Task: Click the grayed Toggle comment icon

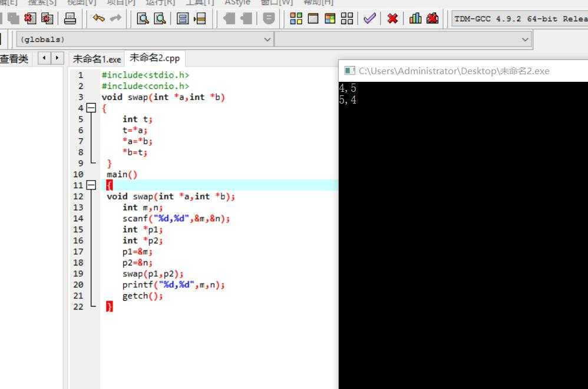Action: click(x=269, y=18)
